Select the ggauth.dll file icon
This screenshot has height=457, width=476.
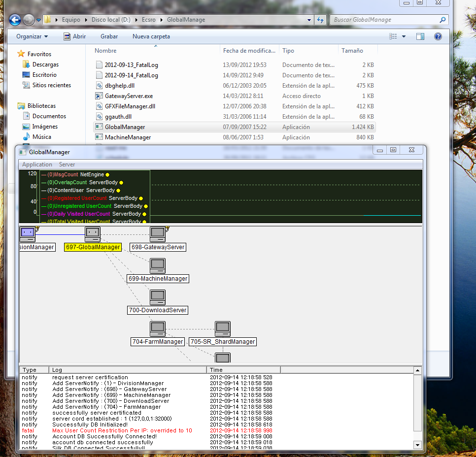[x=99, y=116]
